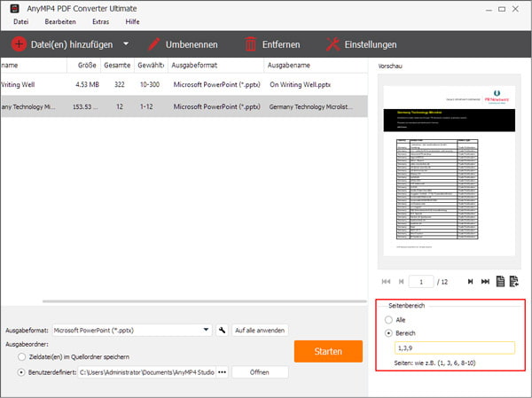Click the Umbenennen toolbar label
Screen dimensions: 532x398
tap(192, 44)
